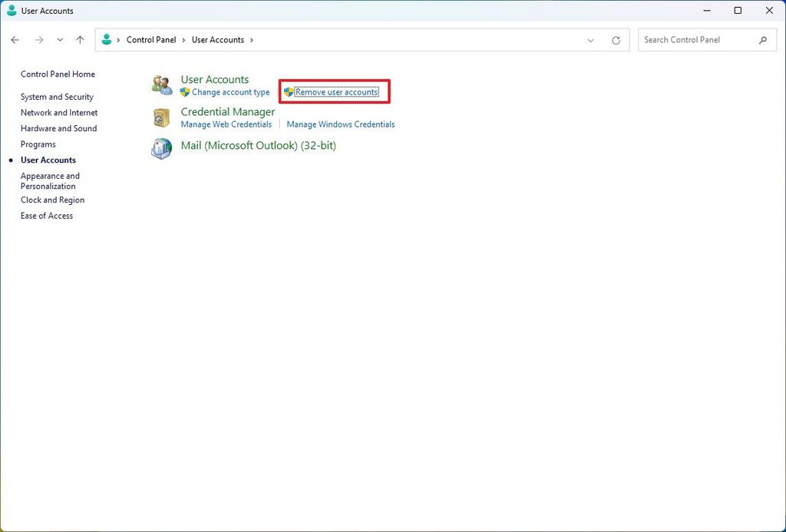Click the back navigation arrow

(15, 39)
